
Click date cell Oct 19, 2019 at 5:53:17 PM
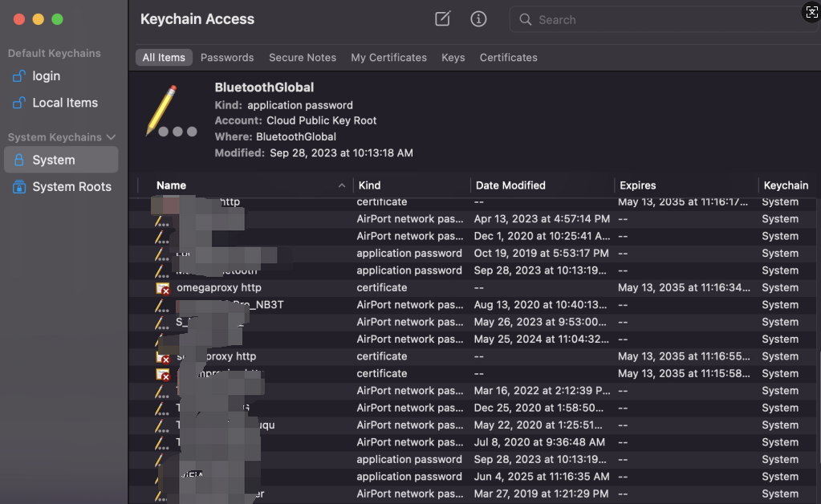[x=542, y=254]
